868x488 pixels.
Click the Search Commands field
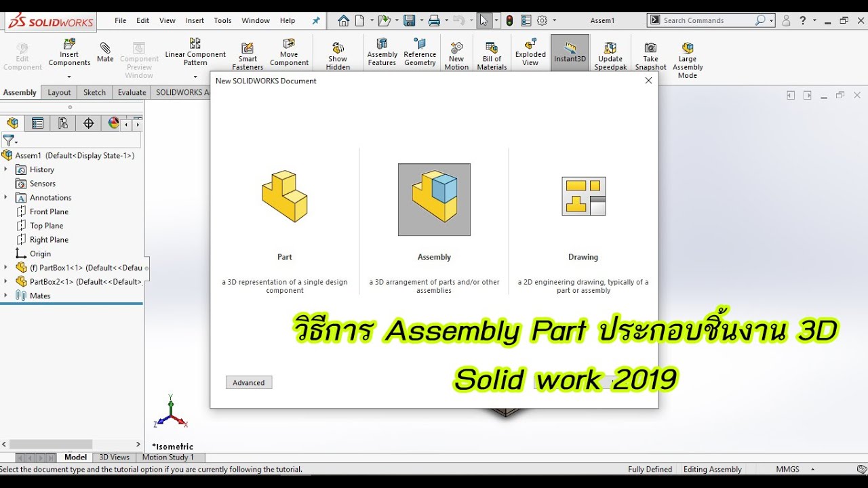click(711, 20)
